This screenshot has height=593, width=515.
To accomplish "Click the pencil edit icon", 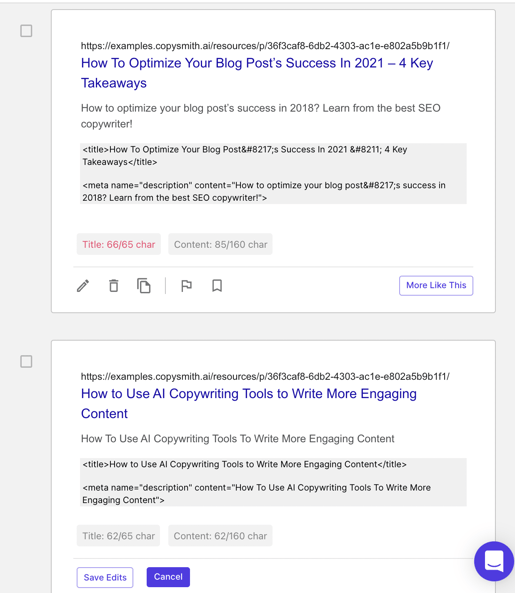I will (x=83, y=286).
